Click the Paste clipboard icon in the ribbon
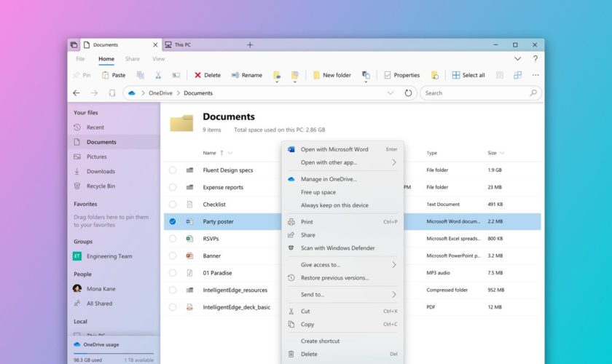Viewport: 612px width, 364px height. point(106,75)
